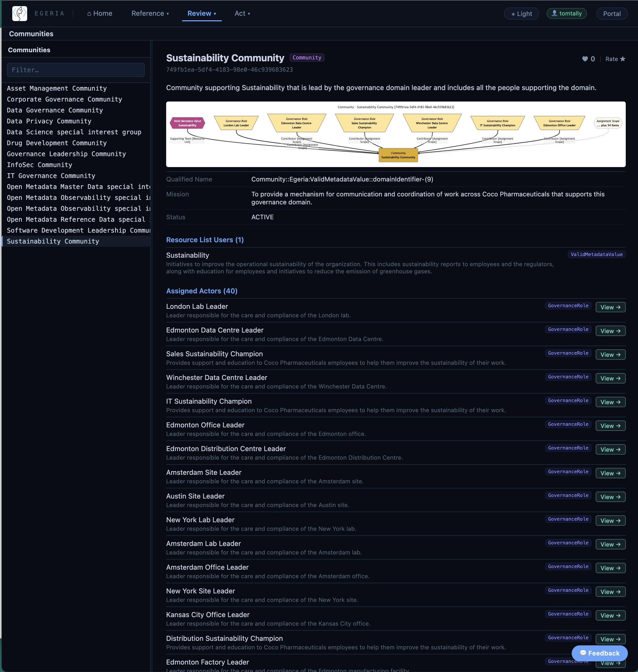Click the Resource List Users (1) heading
The height and width of the screenshot is (672, 638).
coord(205,240)
